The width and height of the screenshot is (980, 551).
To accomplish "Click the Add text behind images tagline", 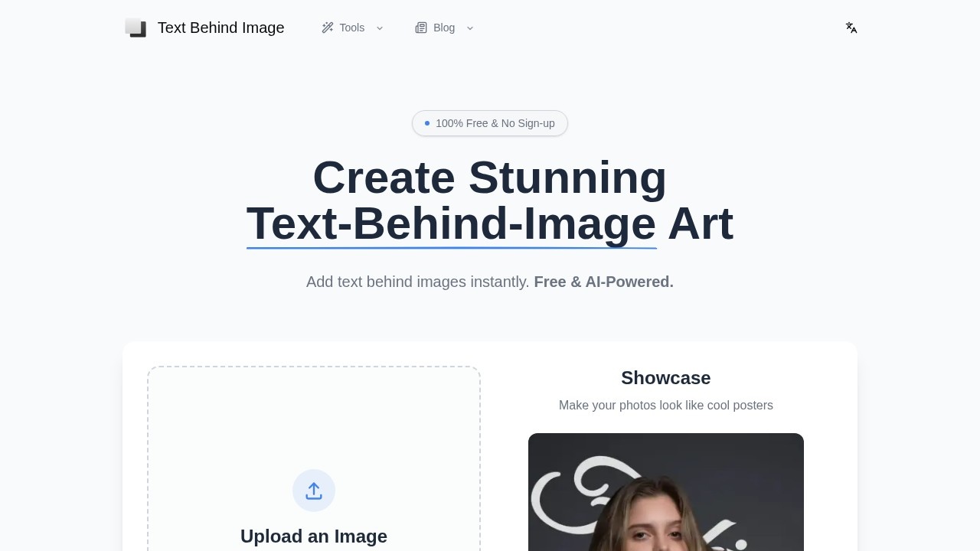I will point(419,282).
